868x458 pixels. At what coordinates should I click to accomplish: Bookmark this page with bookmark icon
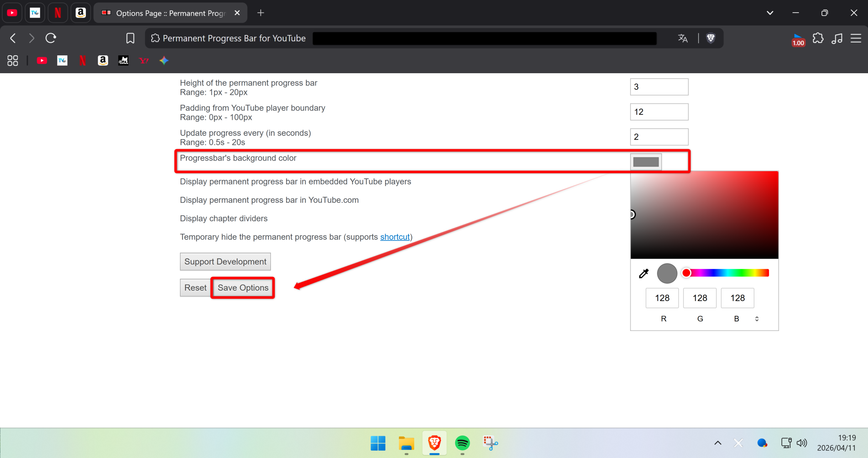point(130,38)
